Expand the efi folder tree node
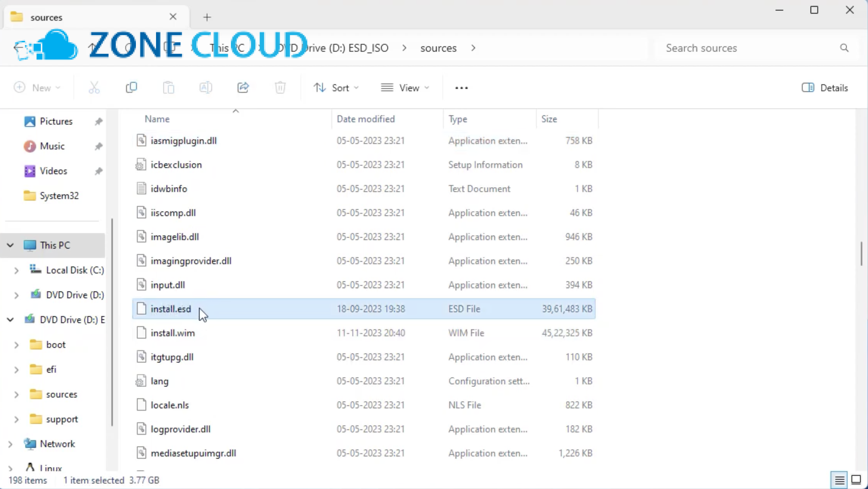868x489 pixels. click(17, 370)
